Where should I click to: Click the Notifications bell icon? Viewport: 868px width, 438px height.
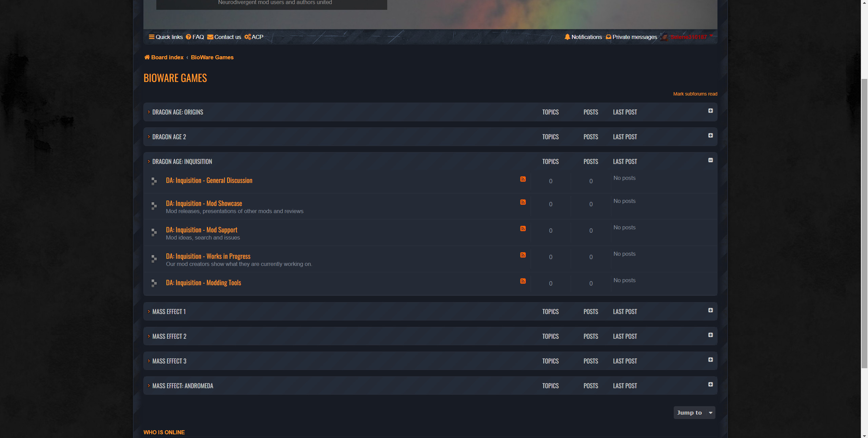tap(567, 37)
